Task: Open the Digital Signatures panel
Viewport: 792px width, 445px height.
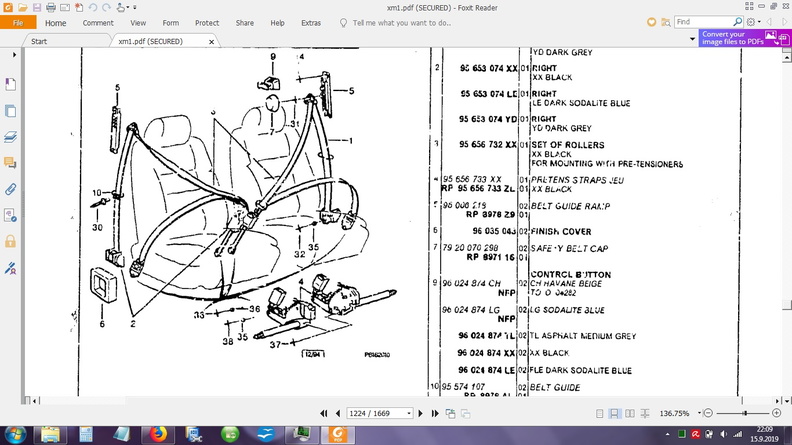Action: point(10,267)
